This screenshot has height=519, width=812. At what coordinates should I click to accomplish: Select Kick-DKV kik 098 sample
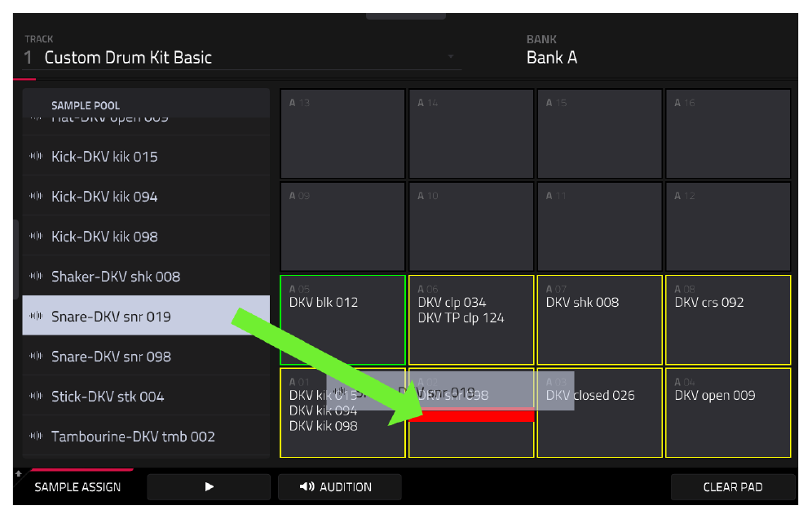[x=146, y=237]
